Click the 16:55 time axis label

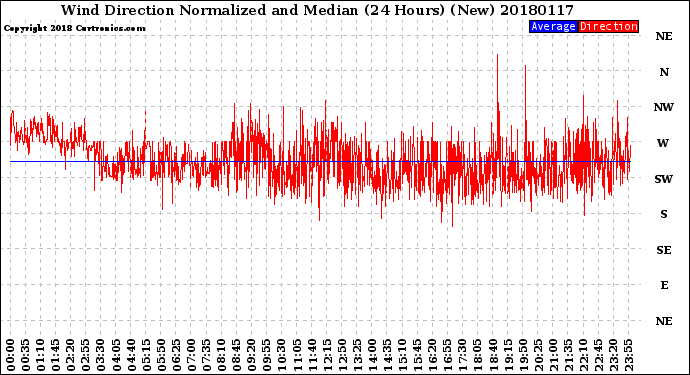point(448,355)
